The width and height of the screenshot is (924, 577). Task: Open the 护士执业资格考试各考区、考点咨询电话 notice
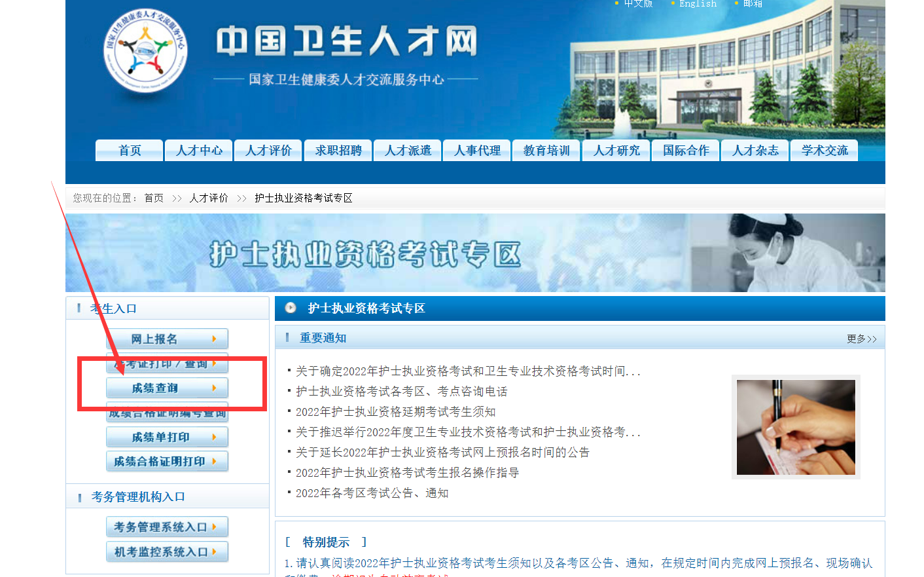(x=401, y=392)
